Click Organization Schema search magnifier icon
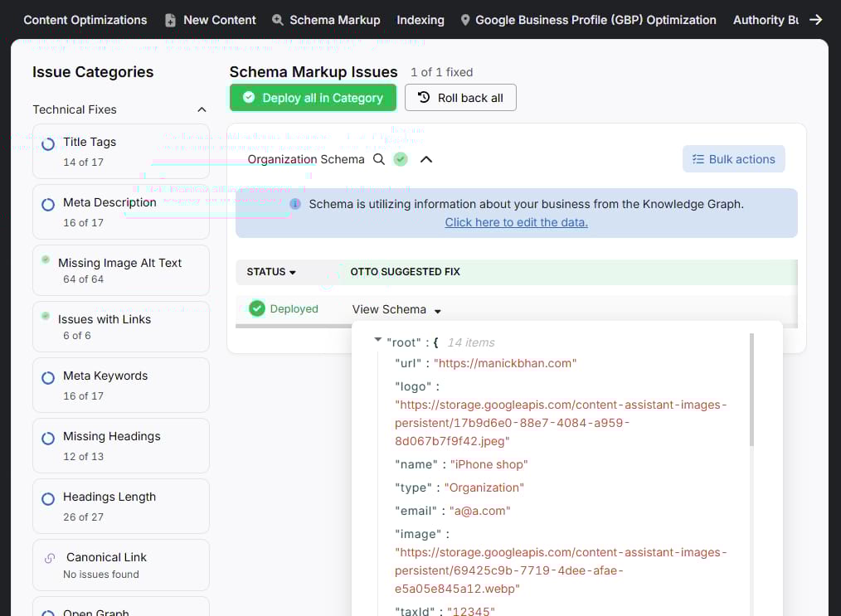This screenshot has width=841, height=616. pyautogui.click(x=379, y=159)
